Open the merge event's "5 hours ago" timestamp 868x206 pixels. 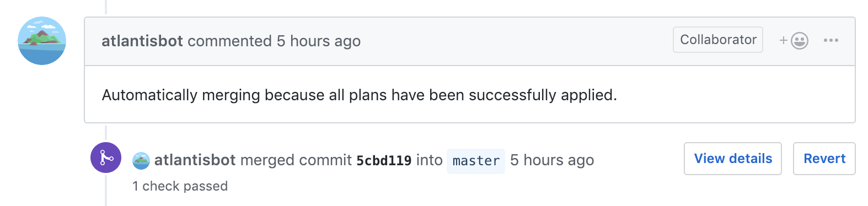coord(552,160)
